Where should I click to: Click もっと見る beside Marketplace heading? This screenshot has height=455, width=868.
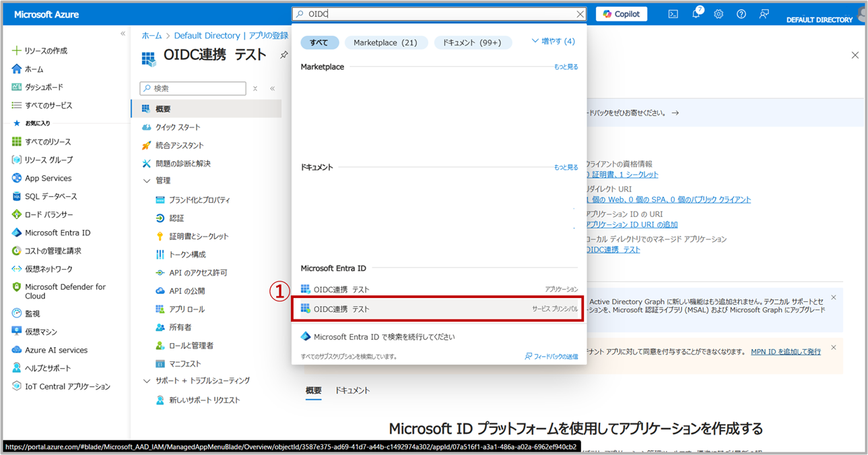point(566,67)
